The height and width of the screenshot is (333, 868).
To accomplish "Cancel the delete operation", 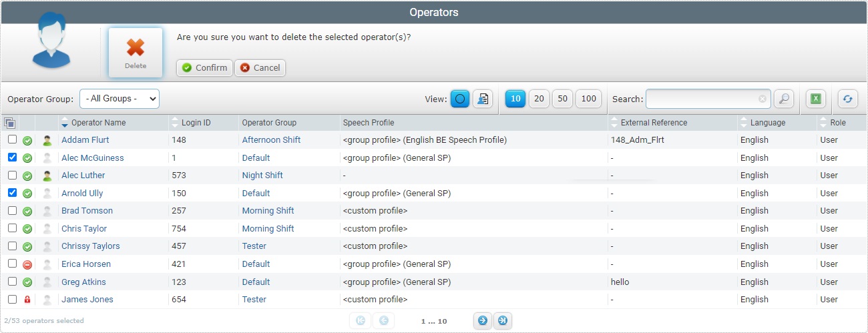I will click(x=260, y=68).
